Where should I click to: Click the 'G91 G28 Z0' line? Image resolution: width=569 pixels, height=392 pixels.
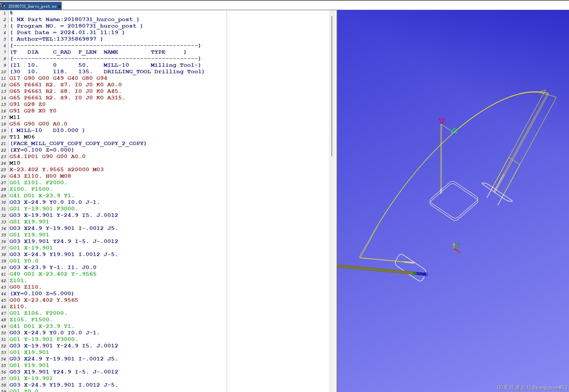[x=28, y=104]
